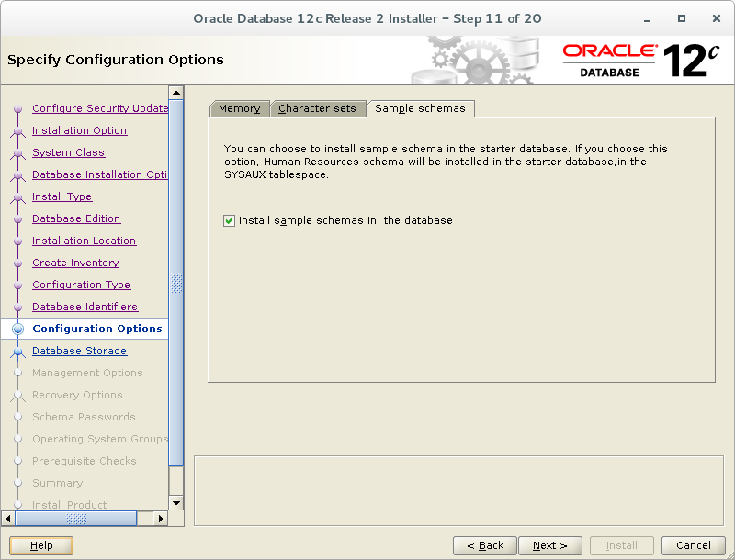
Task: Select the Sample schemas tab
Action: pos(421,108)
